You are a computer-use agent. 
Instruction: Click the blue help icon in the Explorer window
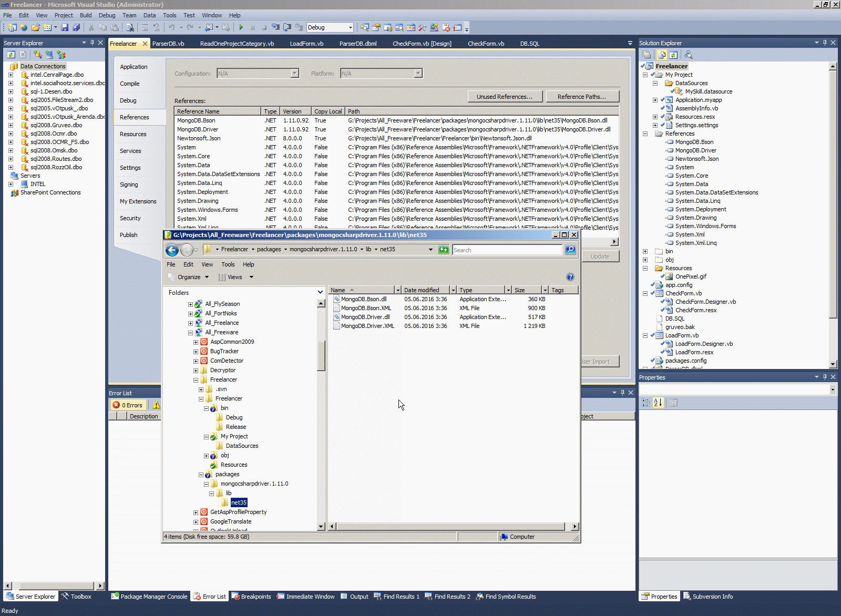point(570,277)
